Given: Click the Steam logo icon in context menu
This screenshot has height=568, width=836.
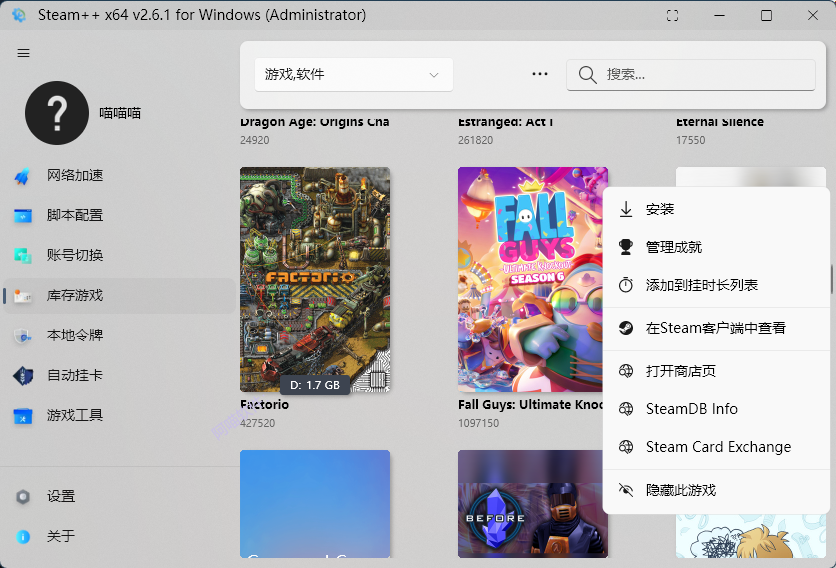Looking at the screenshot, I should (x=626, y=328).
